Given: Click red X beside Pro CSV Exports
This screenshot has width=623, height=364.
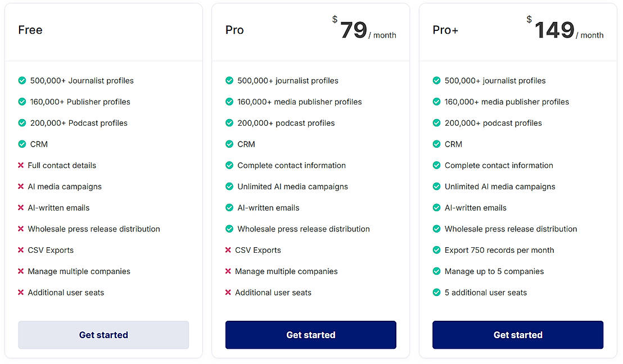Looking at the screenshot, I should (228, 250).
